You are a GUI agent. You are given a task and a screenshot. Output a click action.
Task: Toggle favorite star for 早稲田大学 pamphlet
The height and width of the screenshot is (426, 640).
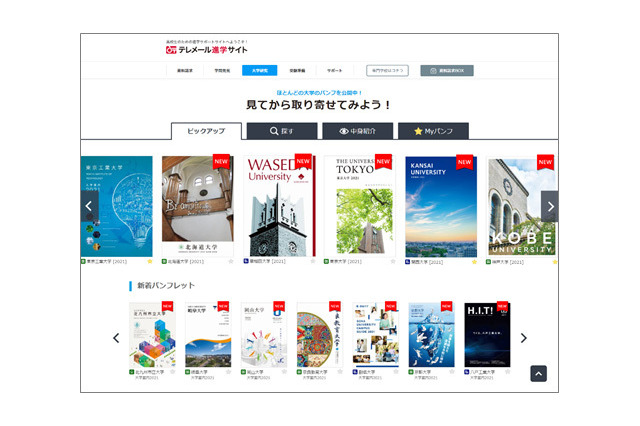pyautogui.click(x=313, y=261)
